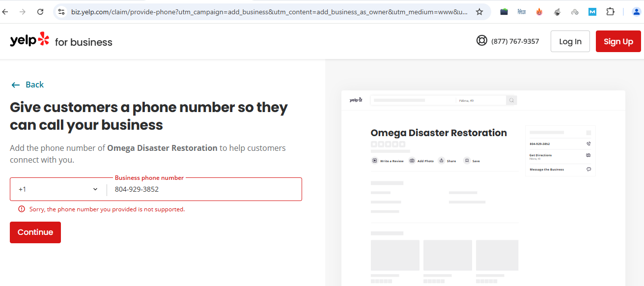Reload the page with the refresh icon

pyautogui.click(x=40, y=12)
